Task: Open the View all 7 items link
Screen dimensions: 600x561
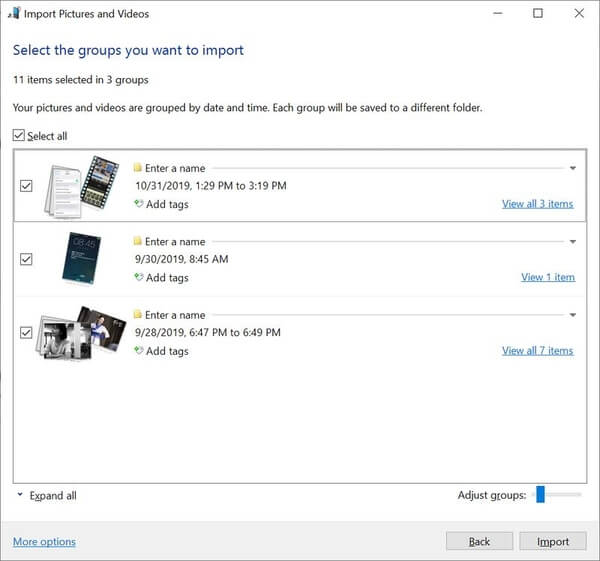Action: pyautogui.click(x=537, y=351)
